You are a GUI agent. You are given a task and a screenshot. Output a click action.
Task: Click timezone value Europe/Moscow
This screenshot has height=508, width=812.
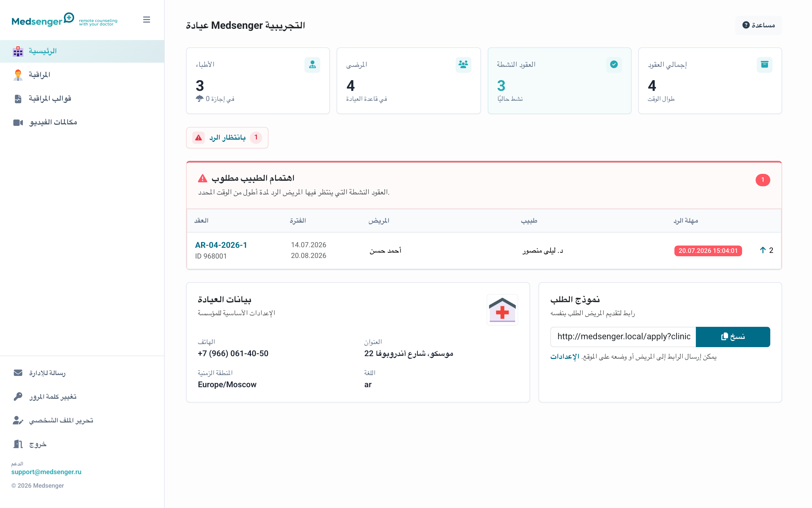pyautogui.click(x=227, y=385)
